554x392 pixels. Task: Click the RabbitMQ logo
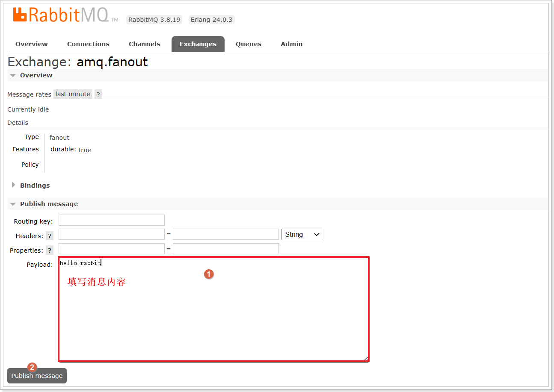[x=65, y=16]
